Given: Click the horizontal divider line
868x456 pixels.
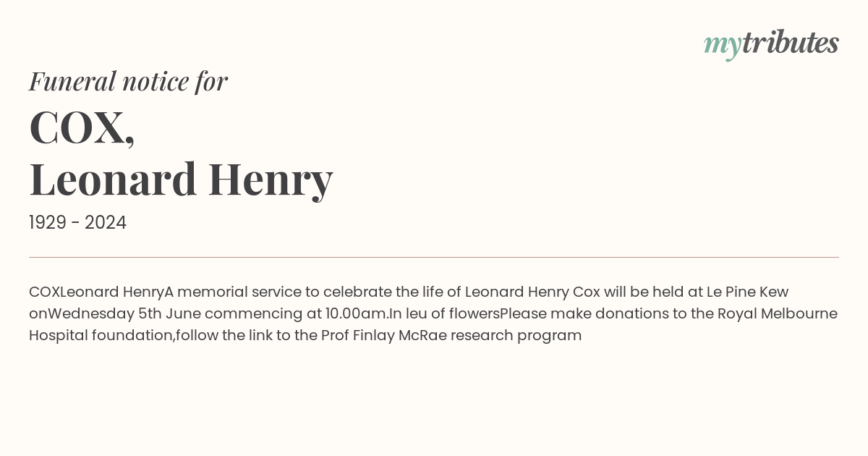Looking at the screenshot, I should (434, 257).
